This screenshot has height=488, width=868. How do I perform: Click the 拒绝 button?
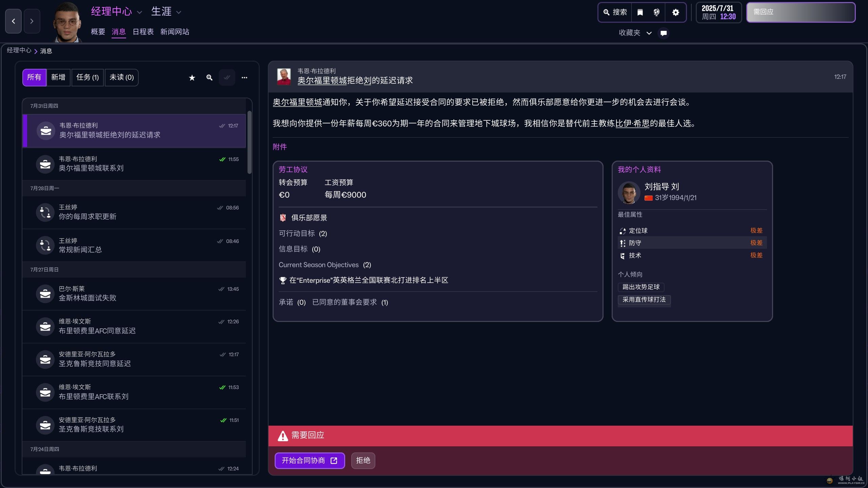363,461
